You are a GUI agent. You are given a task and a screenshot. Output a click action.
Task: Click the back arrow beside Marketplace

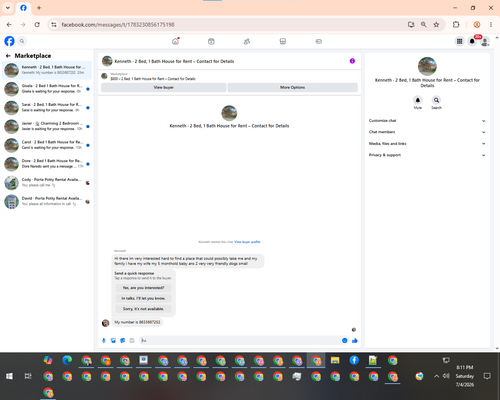[8, 56]
